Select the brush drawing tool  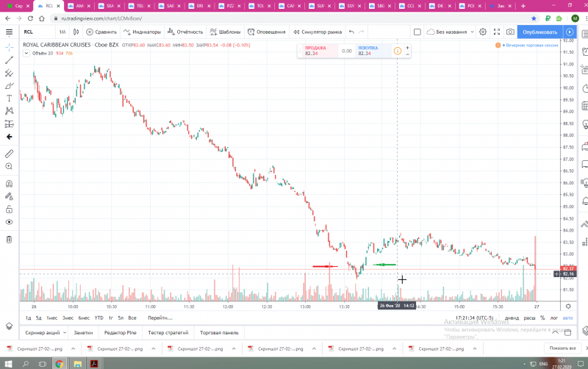(9, 86)
